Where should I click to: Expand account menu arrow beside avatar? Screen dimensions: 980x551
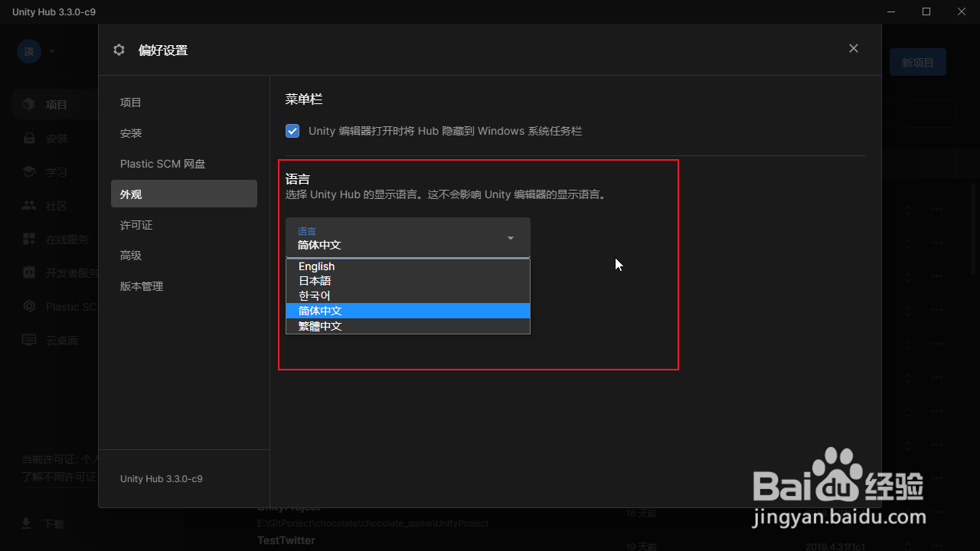pos(52,52)
